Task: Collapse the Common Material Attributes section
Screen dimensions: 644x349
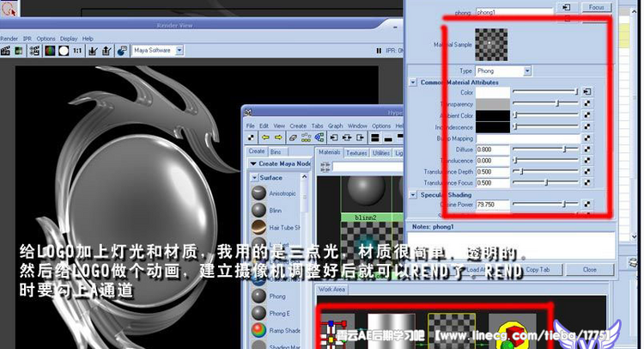Action: click(413, 83)
